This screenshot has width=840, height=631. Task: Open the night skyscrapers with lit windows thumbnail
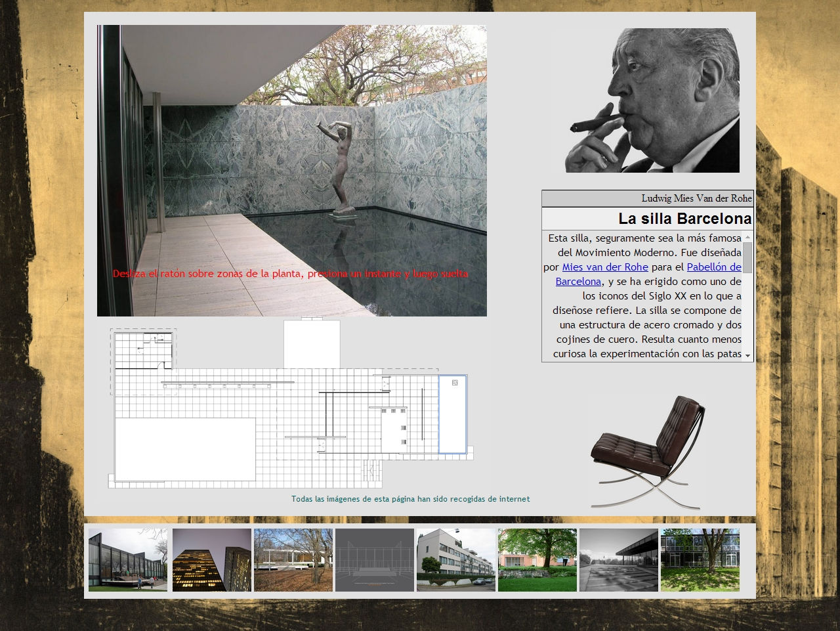[x=212, y=560]
